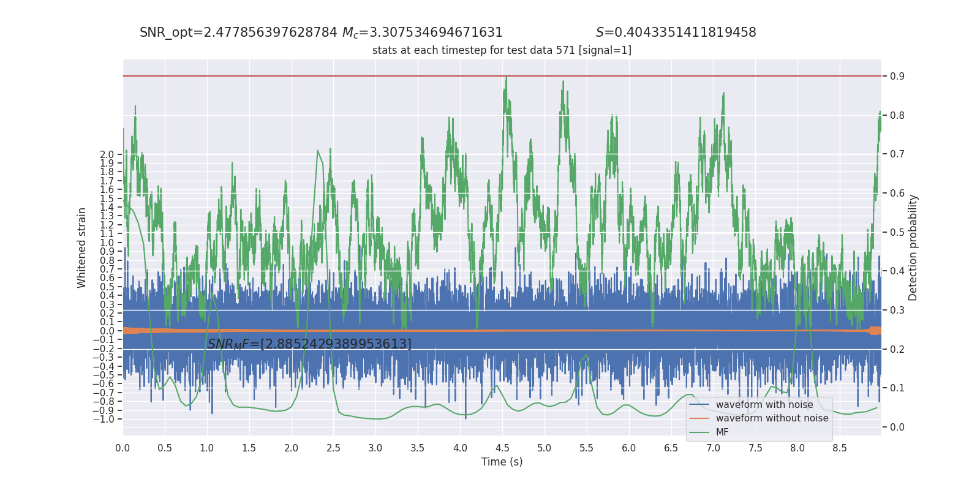Click the 0.5 tick on right axis
The image size is (980, 490).
[897, 232]
